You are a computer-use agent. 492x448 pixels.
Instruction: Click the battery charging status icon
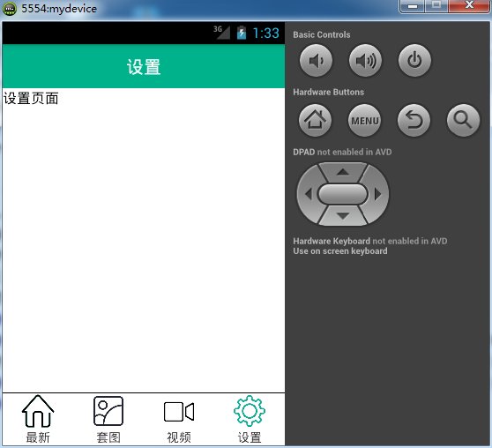click(242, 33)
